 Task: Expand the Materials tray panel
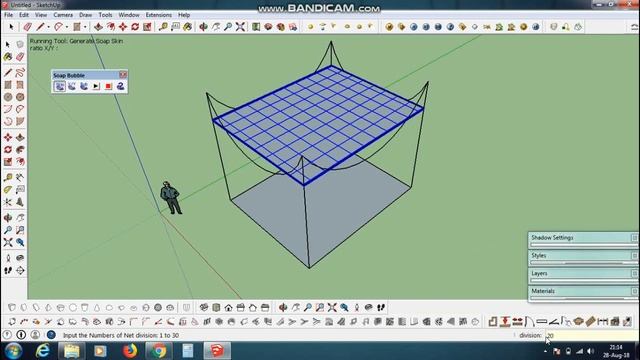(x=583, y=291)
